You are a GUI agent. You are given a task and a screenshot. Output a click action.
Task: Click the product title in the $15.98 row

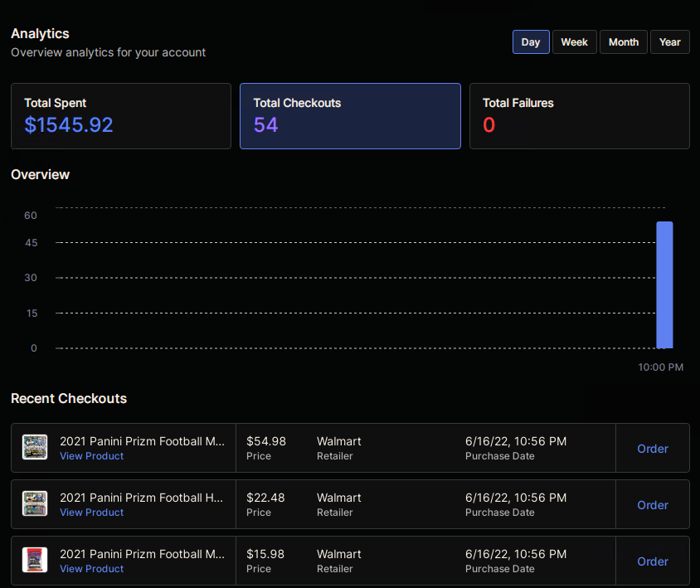[143, 554]
